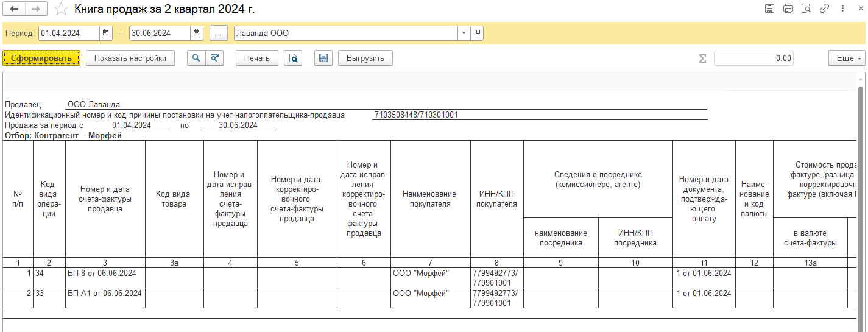Open the Еще dropdown menu

click(847, 58)
